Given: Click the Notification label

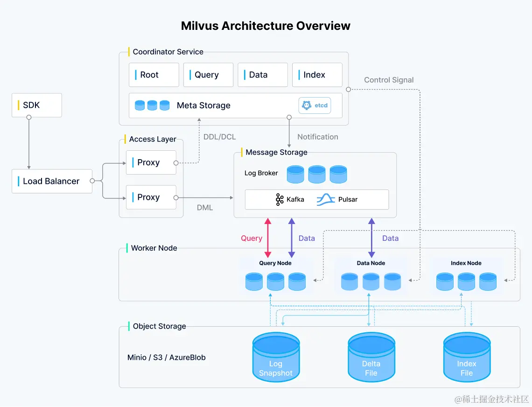Looking at the screenshot, I should (x=318, y=137).
